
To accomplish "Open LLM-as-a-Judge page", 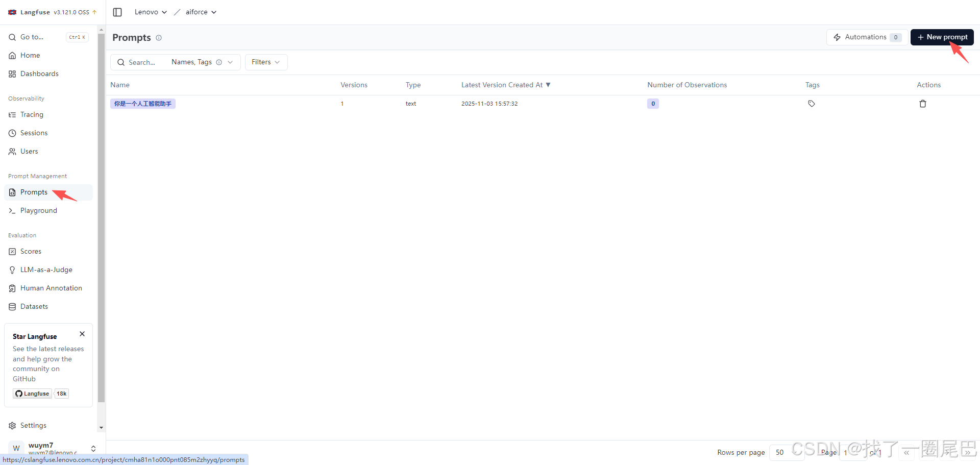I will (48, 270).
